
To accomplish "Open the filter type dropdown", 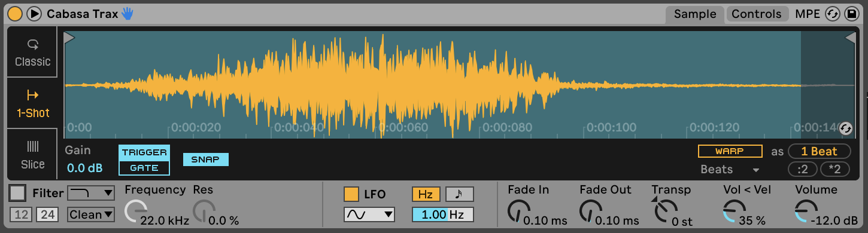I will (x=91, y=193).
